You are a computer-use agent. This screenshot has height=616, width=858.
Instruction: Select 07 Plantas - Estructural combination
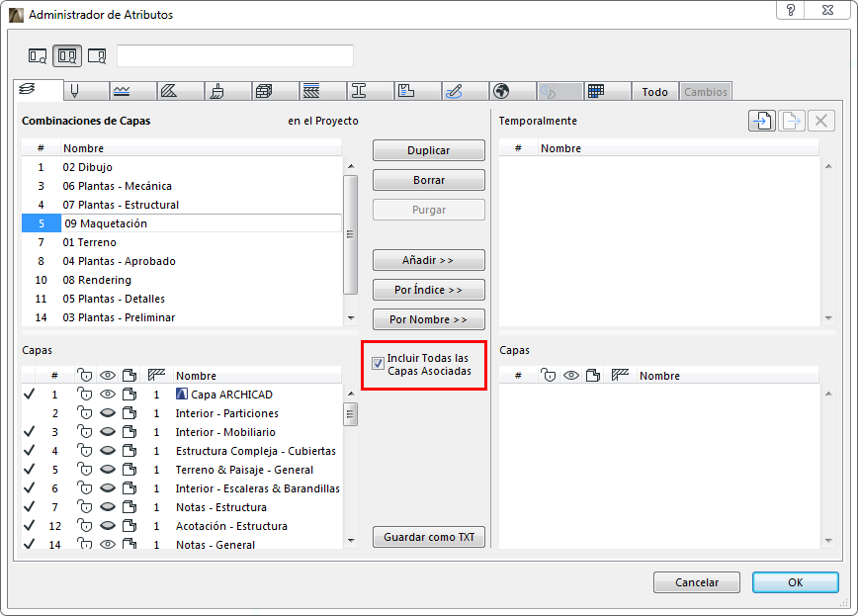tap(182, 205)
